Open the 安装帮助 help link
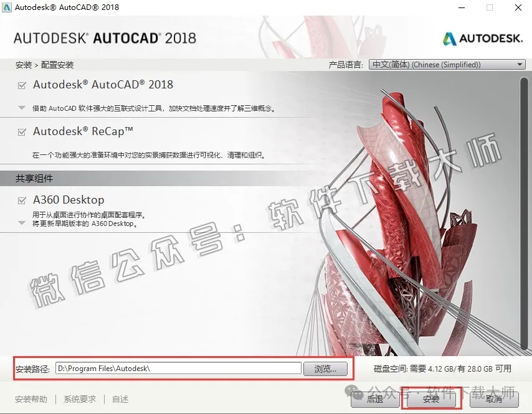 (x=32, y=400)
